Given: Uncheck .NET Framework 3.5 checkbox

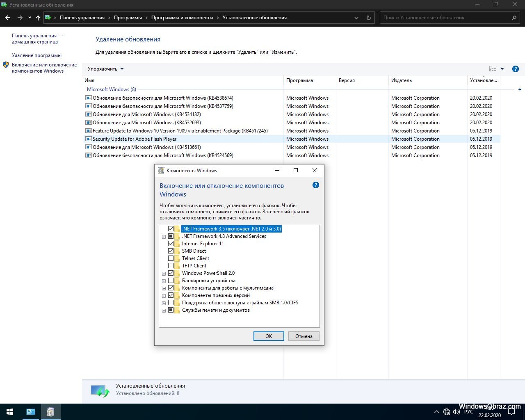Looking at the screenshot, I should coord(171,229).
